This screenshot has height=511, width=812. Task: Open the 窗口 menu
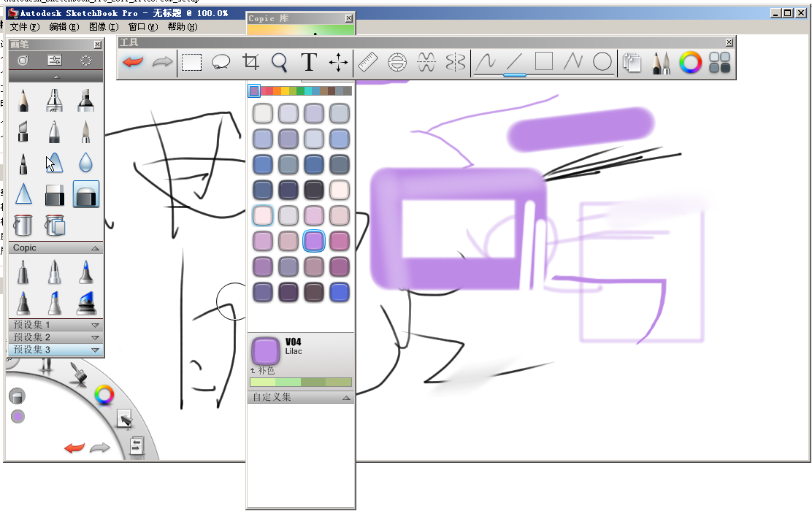click(x=143, y=27)
